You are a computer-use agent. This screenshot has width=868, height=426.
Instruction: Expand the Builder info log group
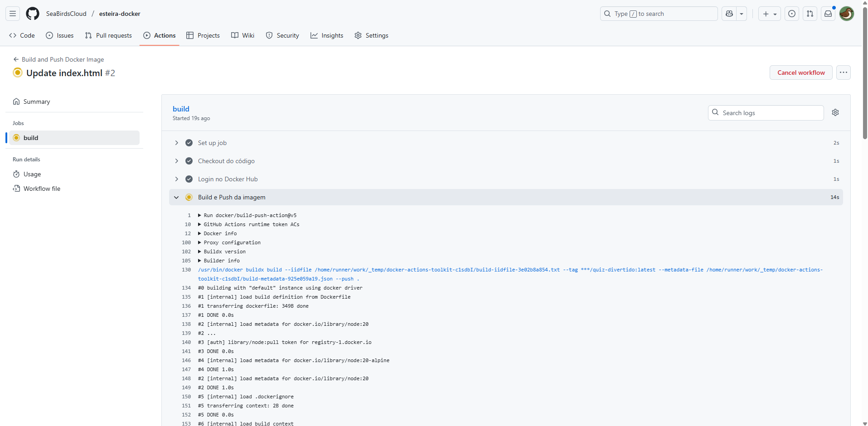pos(219,261)
